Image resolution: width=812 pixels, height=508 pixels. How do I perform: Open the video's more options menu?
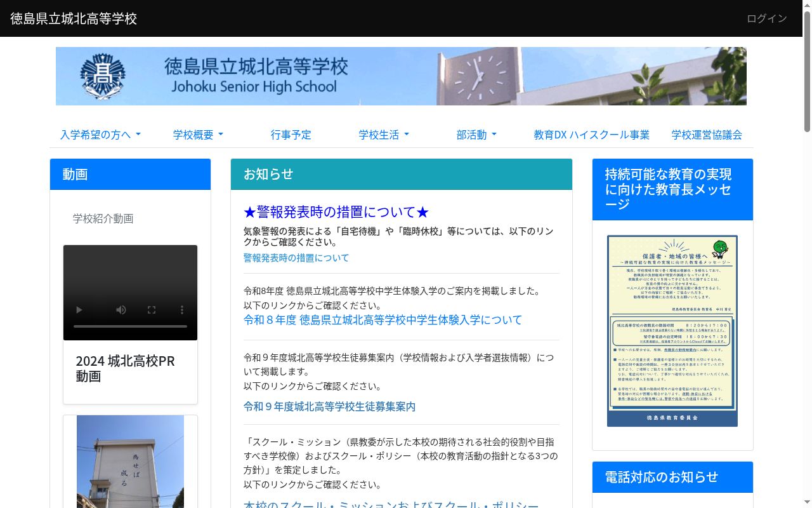pos(182,310)
